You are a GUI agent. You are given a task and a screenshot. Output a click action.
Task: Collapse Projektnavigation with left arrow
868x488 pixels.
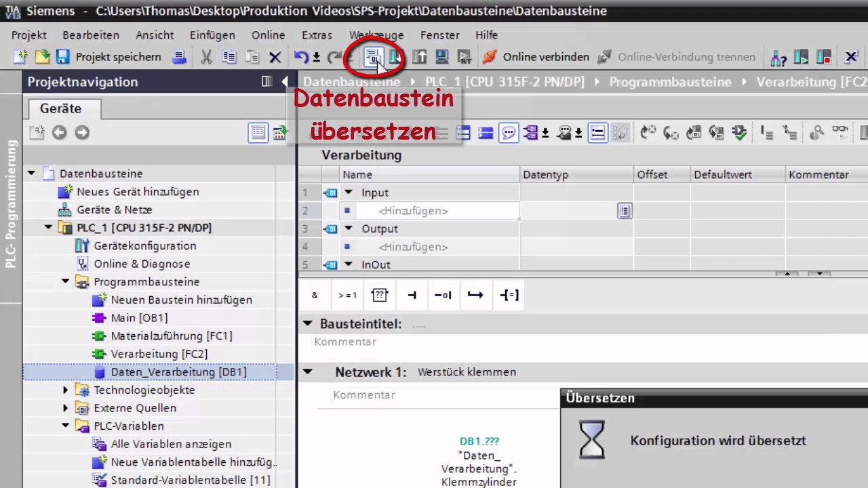pyautogui.click(x=285, y=81)
